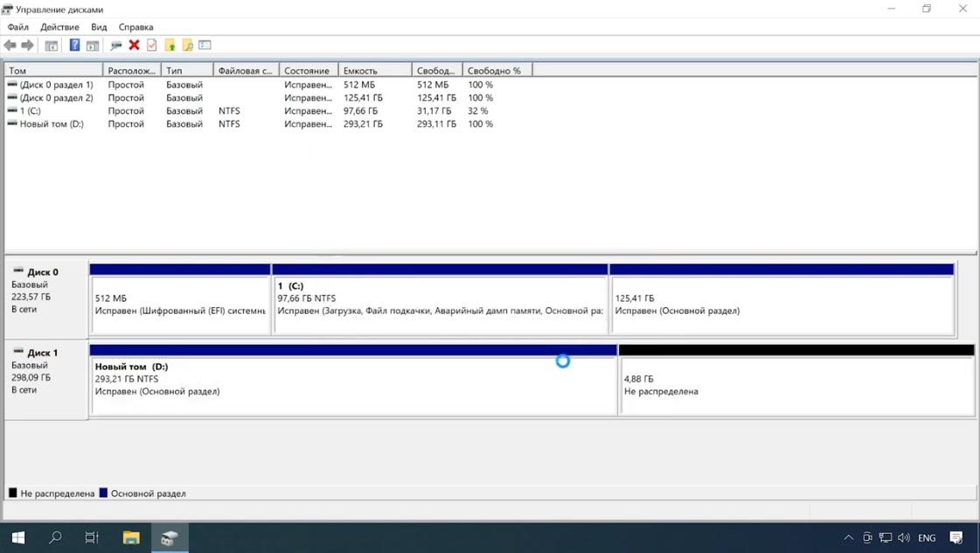This screenshot has height=553, width=980.
Task: Click the Disk Management taskbar icon
Action: point(170,537)
